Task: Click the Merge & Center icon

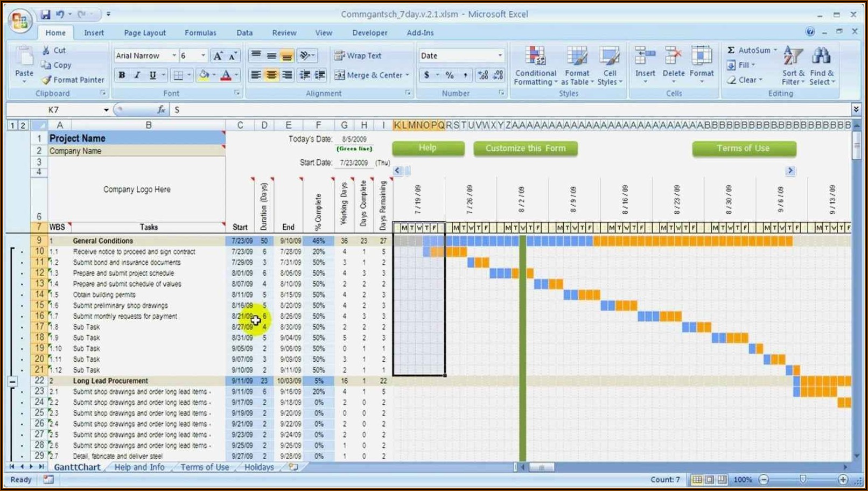Action: [x=340, y=75]
